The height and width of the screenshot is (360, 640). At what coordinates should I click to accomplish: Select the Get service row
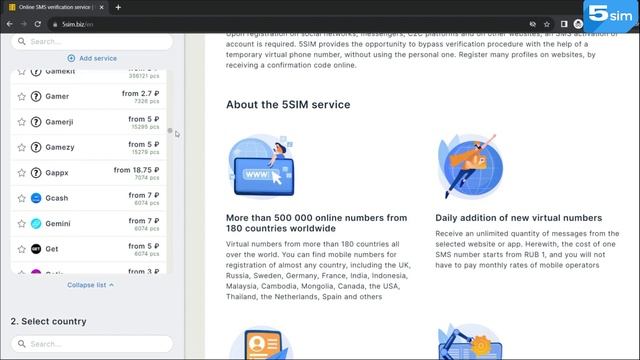tap(89, 249)
